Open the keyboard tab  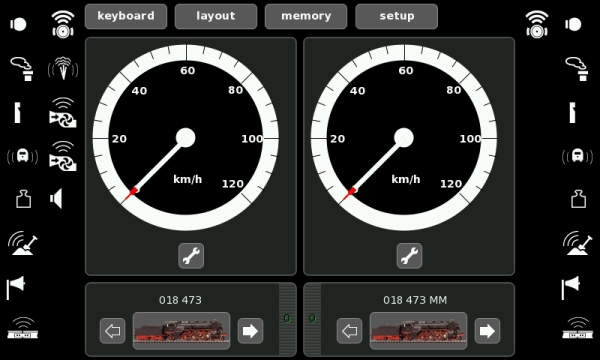[126, 16]
